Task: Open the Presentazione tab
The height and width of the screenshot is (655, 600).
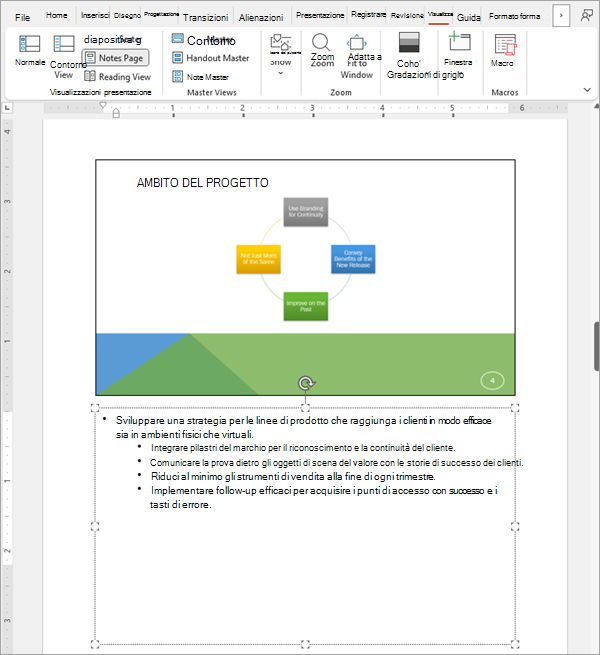Action: [x=320, y=15]
